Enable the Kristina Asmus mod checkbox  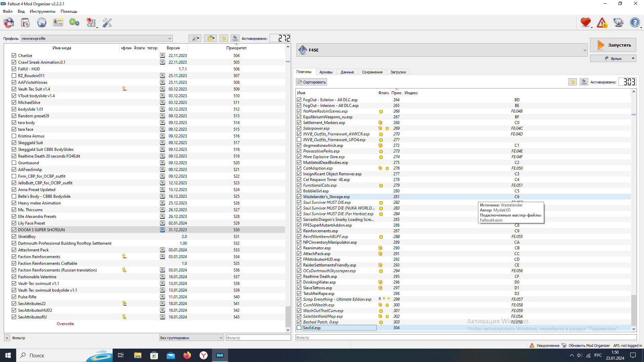[14, 136]
